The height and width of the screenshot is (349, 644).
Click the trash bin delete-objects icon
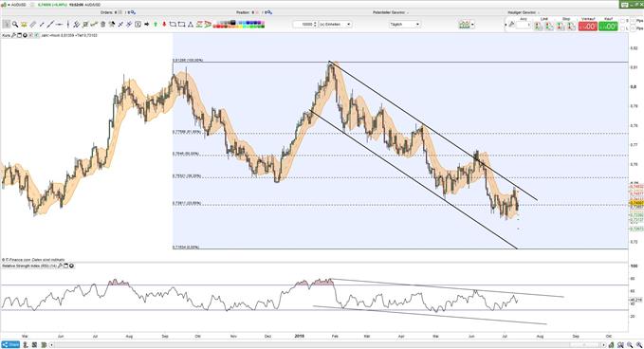(102, 25)
